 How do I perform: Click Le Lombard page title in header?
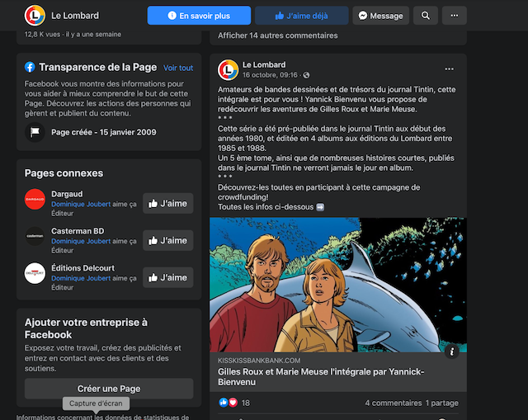click(75, 16)
